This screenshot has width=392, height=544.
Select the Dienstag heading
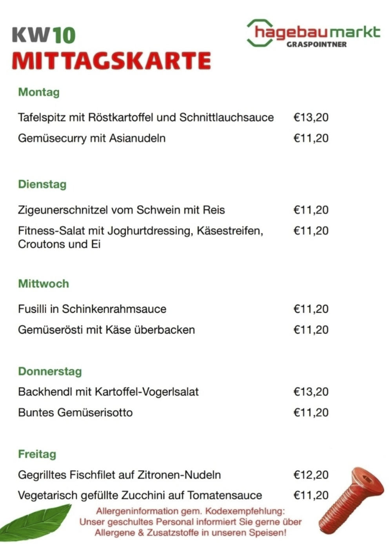pos(42,184)
